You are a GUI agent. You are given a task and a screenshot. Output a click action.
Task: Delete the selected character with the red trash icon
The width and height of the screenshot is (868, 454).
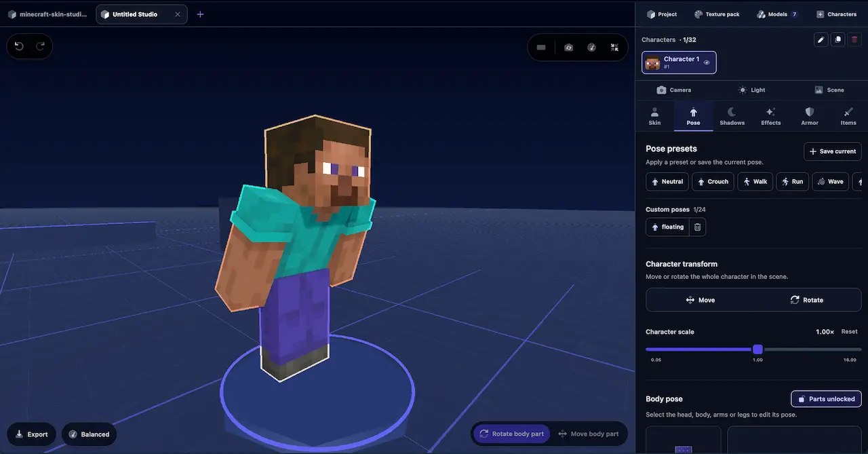pyautogui.click(x=854, y=39)
